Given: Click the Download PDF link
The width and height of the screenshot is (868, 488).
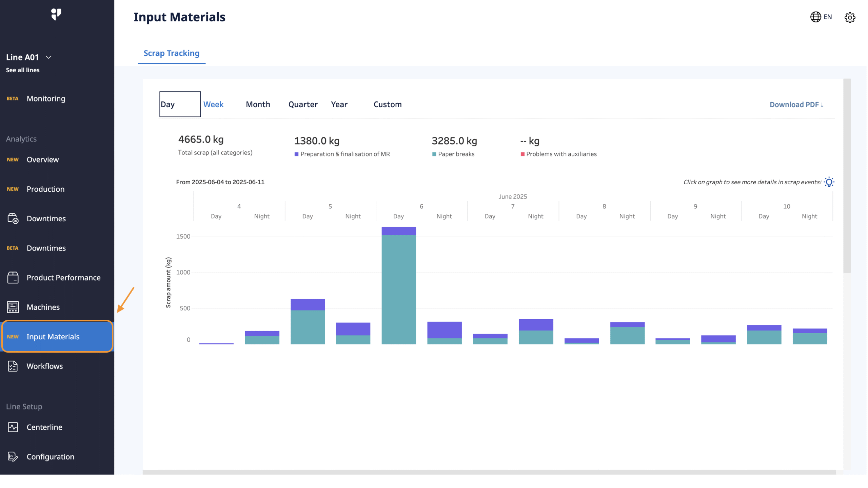Looking at the screenshot, I should tap(797, 104).
